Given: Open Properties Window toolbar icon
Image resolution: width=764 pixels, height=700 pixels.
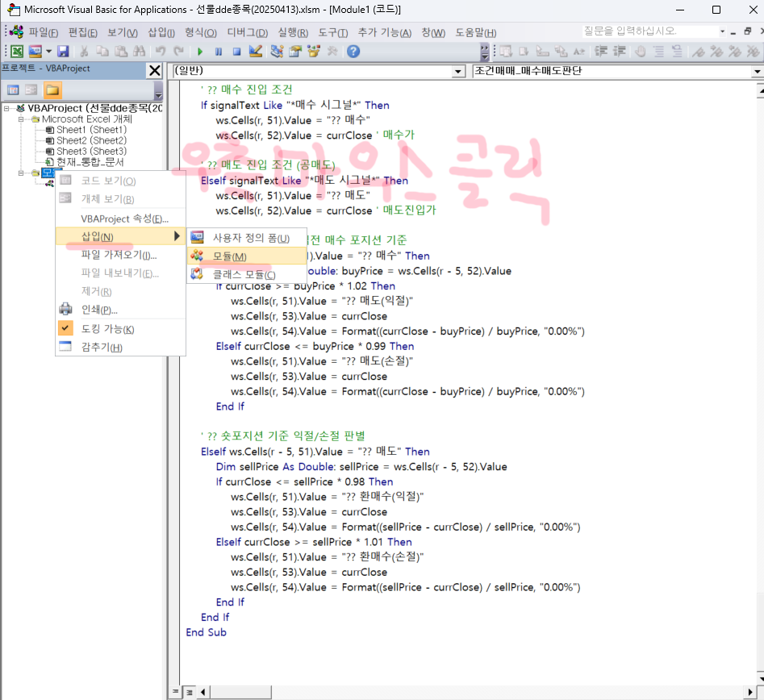Looking at the screenshot, I should point(295,51).
